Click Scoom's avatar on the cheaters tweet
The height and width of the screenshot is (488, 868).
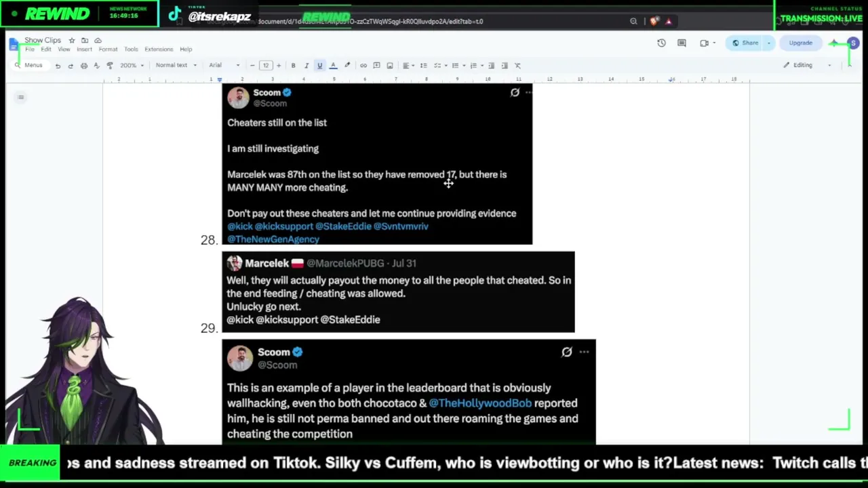[x=238, y=98]
